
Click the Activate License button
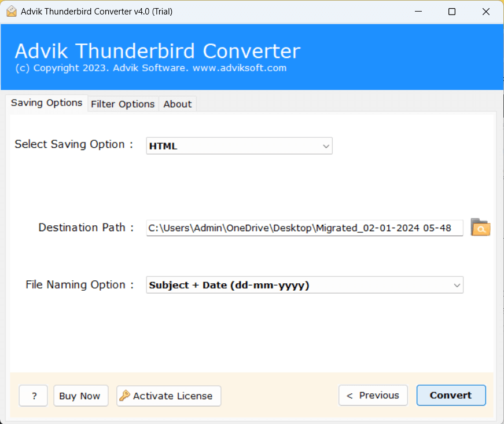[169, 396]
